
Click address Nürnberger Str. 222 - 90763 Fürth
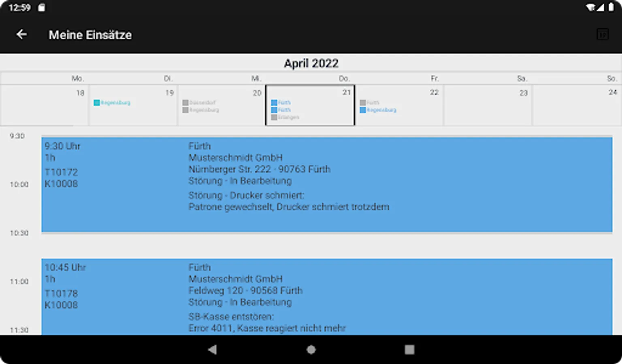(260, 169)
